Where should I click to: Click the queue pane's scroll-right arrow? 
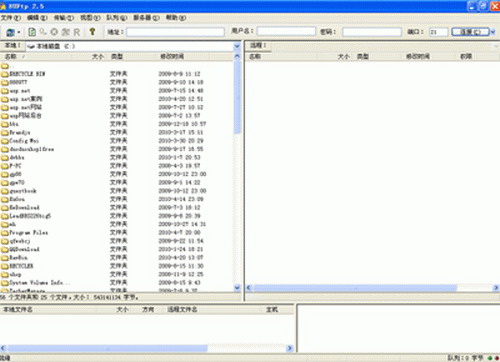click(x=290, y=348)
